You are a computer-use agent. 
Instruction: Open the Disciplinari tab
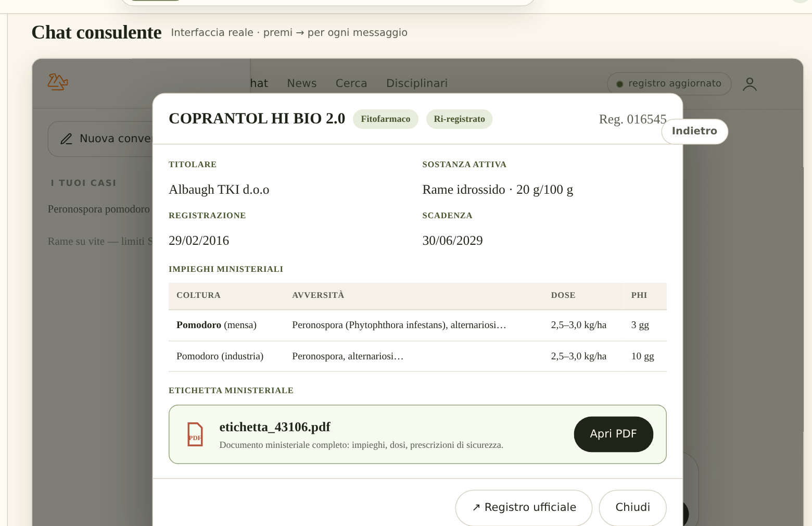(417, 83)
